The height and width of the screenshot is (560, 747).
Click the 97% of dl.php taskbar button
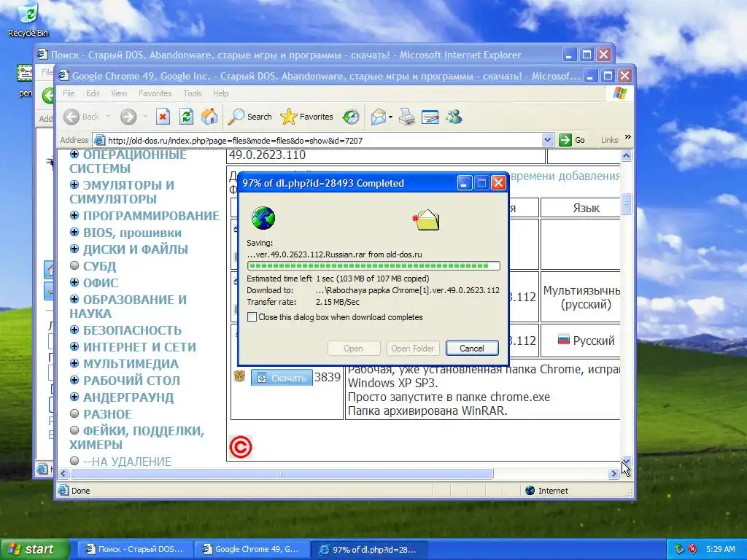pos(368,550)
